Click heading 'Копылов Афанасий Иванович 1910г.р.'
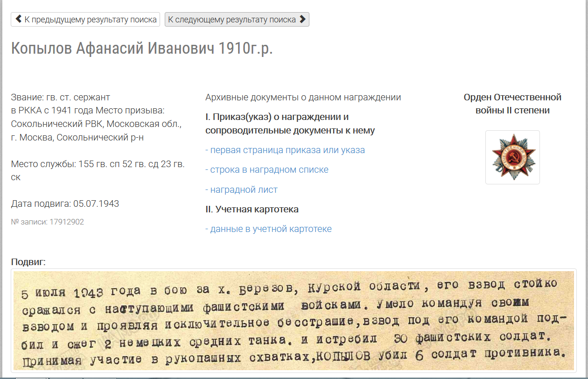Viewport: 588px width, 379px height. coord(142,49)
